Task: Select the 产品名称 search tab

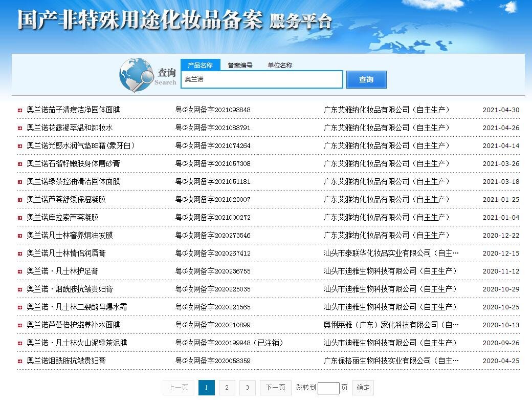Action: click(x=200, y=65)
